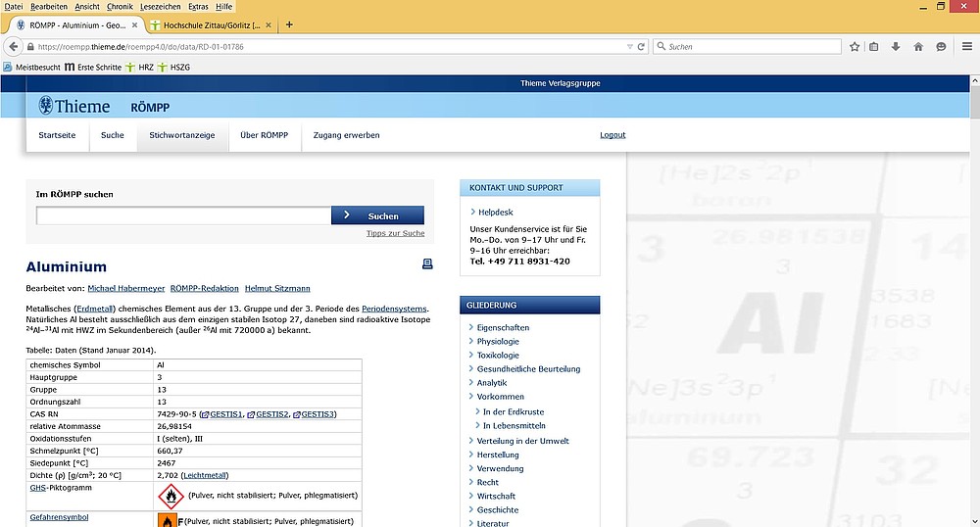Click the vertical page scrollbar
This screenshot has width=980, height=527.
pyautogui.click(x=973, y=294)
